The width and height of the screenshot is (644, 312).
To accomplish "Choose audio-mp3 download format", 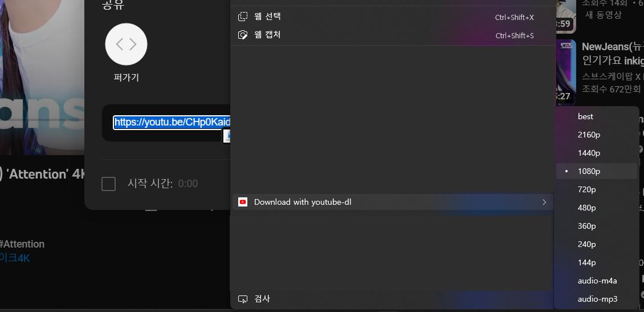I will [x=597, y=299].
